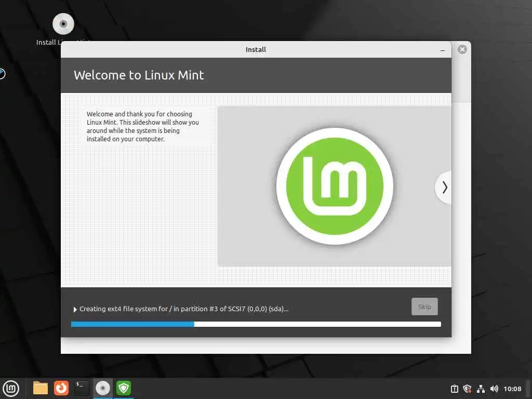Open the clock showing 10:08

[512, 389]
